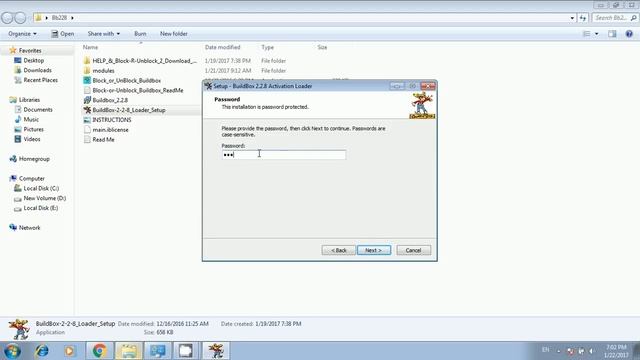Select the Block_or_UnBlock_Buildbox application file
The width and height of the screenshot is (640, 360).
click(122, 80)
